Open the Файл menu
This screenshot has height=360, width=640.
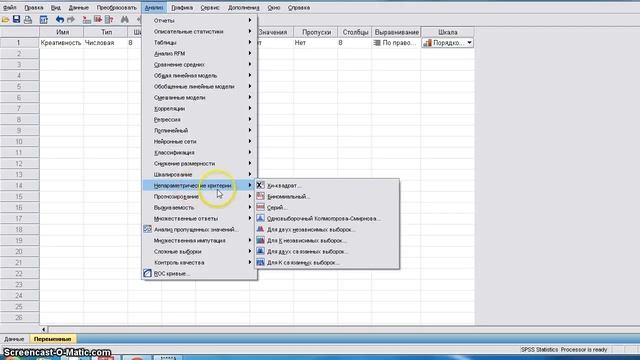coord(9,8)
